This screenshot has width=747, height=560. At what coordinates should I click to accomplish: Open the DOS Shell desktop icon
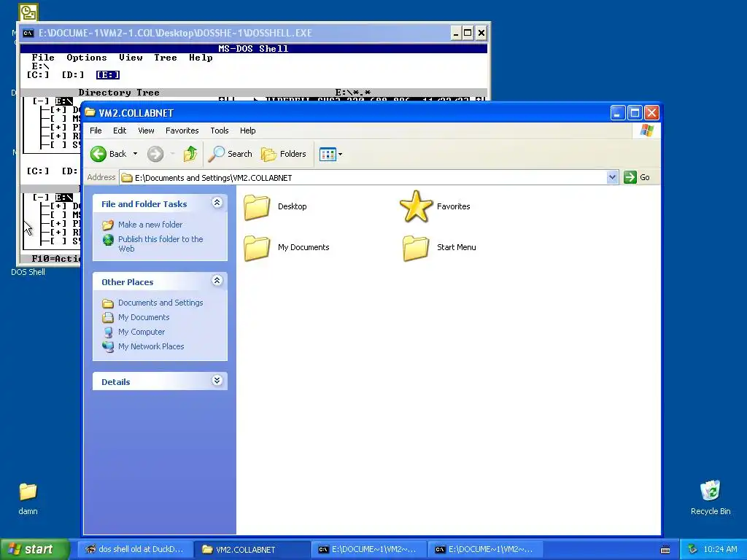28,272
